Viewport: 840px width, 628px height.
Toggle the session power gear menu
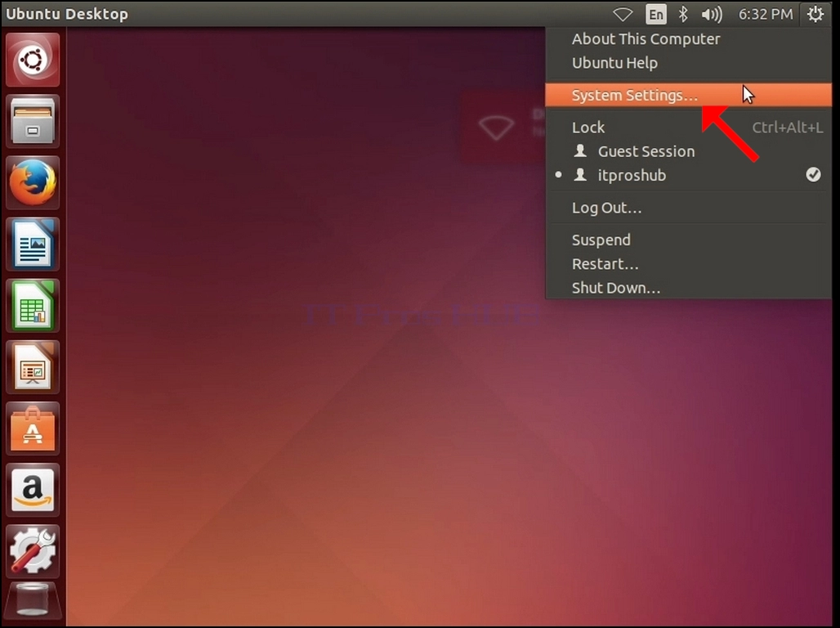pos(815,14)
